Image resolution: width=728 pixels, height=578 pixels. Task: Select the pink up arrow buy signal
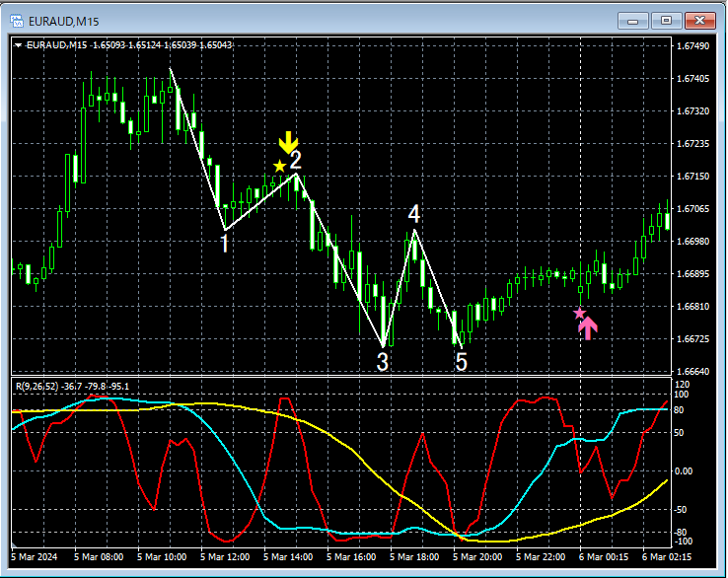(x=588, y=328)
